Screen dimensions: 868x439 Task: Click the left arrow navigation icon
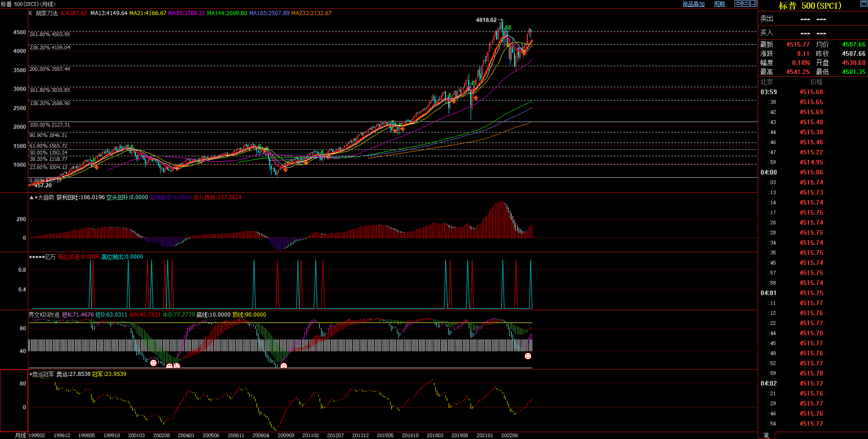[738, 4]
